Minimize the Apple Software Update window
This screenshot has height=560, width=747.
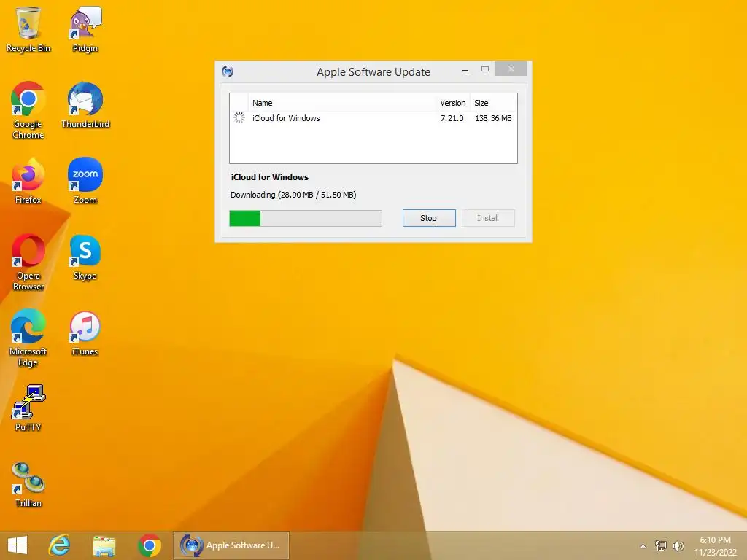pyautogui.click(x=465, y=69)
